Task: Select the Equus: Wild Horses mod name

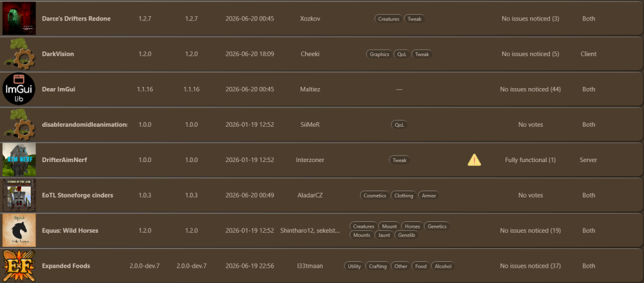Action: tap(70, 230)
